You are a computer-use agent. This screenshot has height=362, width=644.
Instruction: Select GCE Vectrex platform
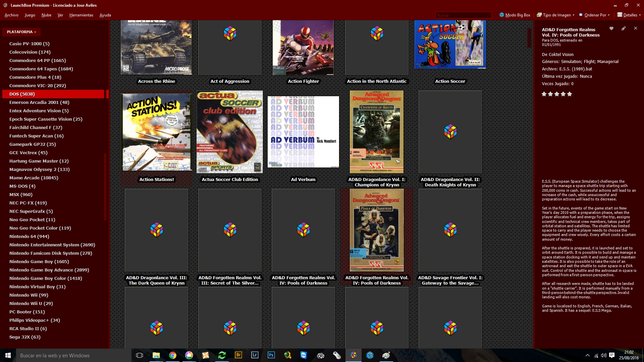tap(29, 153)
